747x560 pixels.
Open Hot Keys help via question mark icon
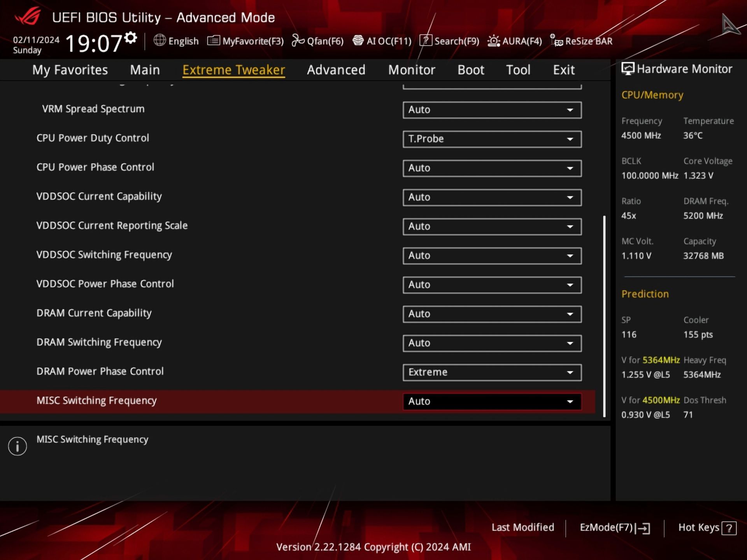728,528
